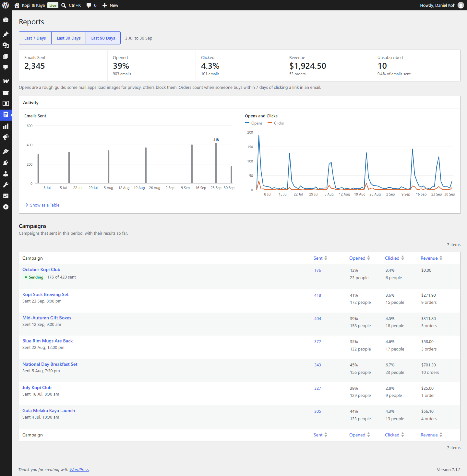
Task: Open the Kopi Sock Brewing Set campaign
Action: click(45, 294)
